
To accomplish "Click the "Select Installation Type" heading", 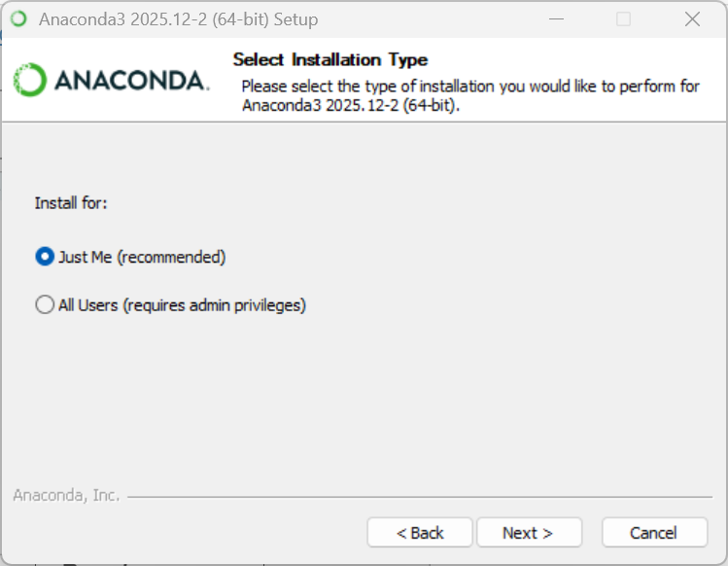I will tap(330, 60).
